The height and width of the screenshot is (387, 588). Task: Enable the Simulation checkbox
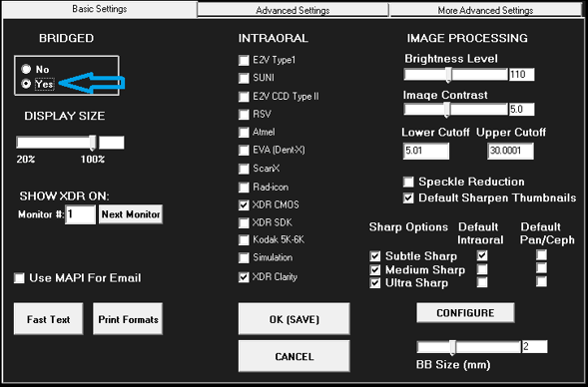click(244, 257)
